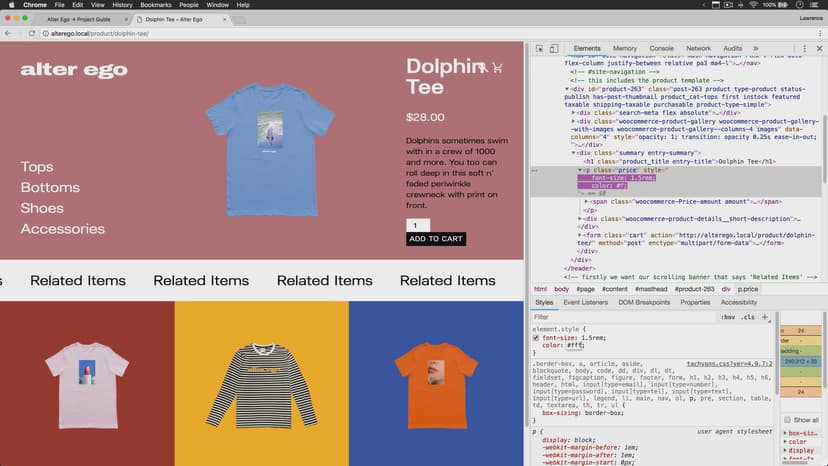Enable the Show all checkbox
Screen dimensions: 828x466
(787, 420)
